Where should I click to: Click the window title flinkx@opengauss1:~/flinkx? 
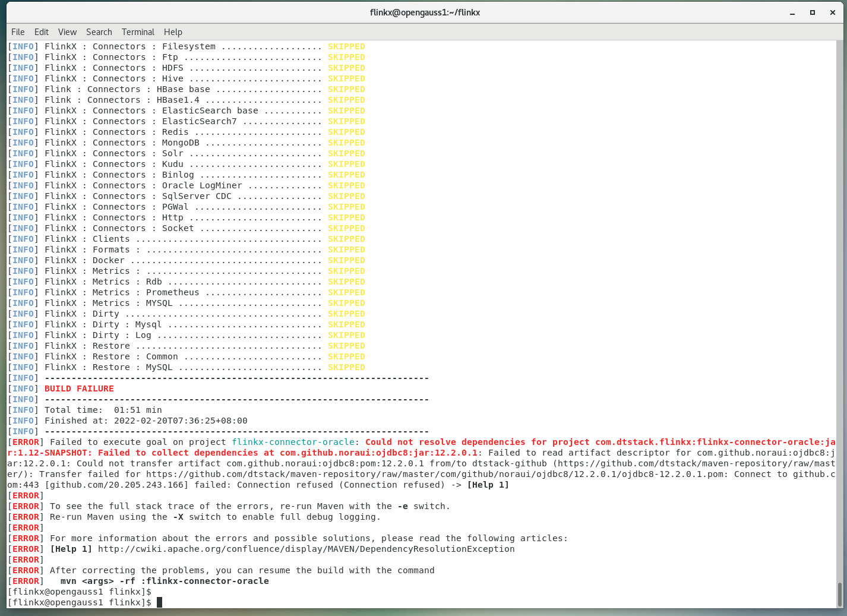[x=425, y=12]
